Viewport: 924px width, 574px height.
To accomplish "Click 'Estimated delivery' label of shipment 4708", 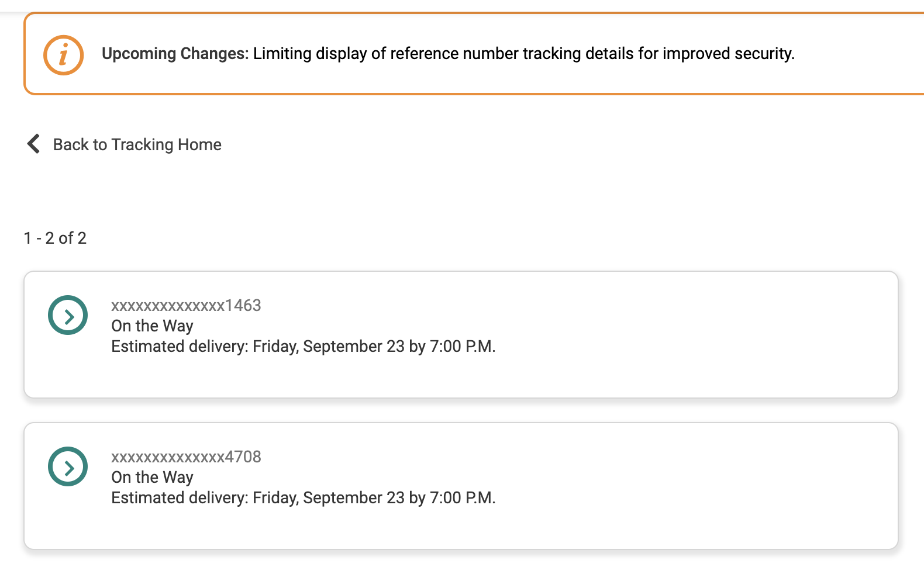I will tap(180, 497).
